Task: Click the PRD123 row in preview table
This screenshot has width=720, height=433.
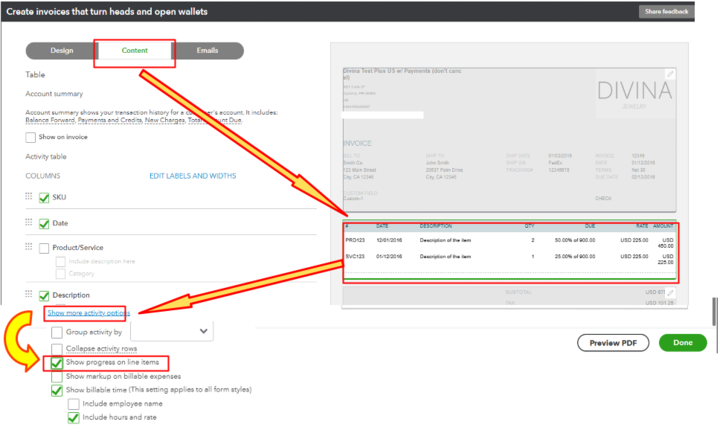Action: [x=509, y=242]
